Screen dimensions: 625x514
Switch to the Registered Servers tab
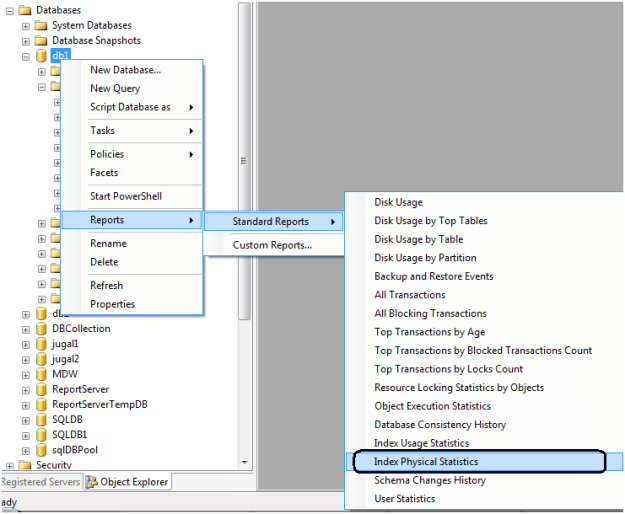(39, 482)
